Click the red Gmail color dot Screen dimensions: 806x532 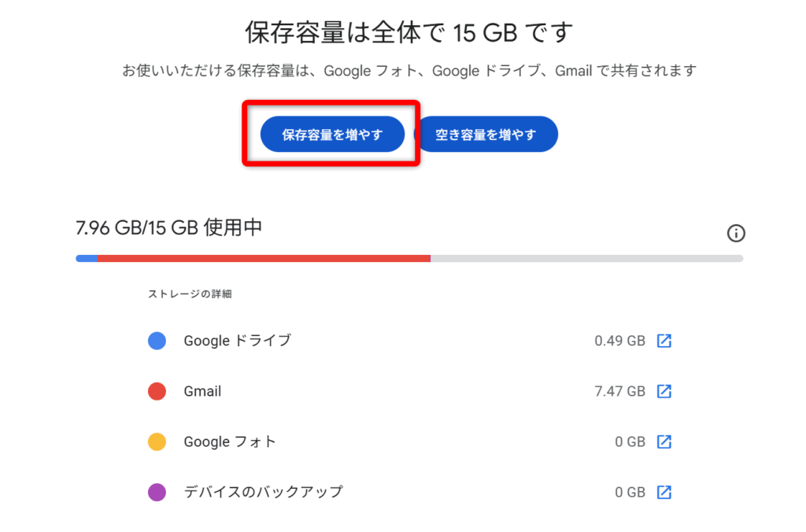click(x=157, y=391)
